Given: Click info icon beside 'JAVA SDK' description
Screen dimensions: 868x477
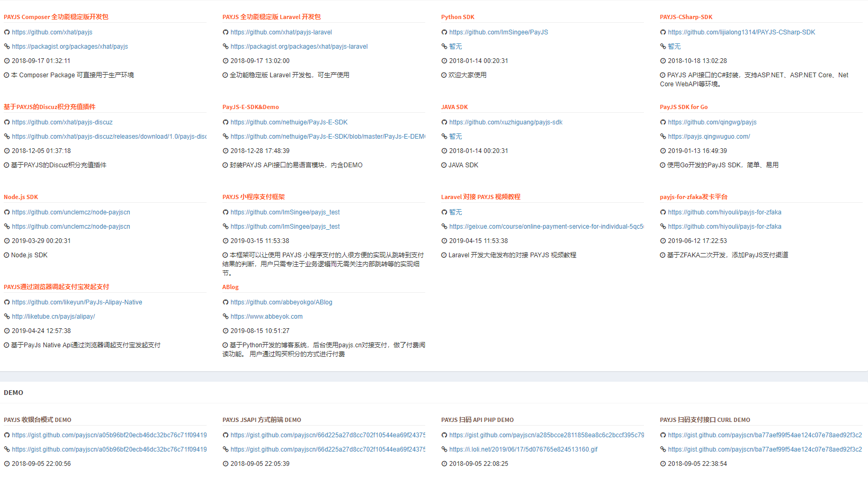Looking at the screenshot, I should [444, 165].
